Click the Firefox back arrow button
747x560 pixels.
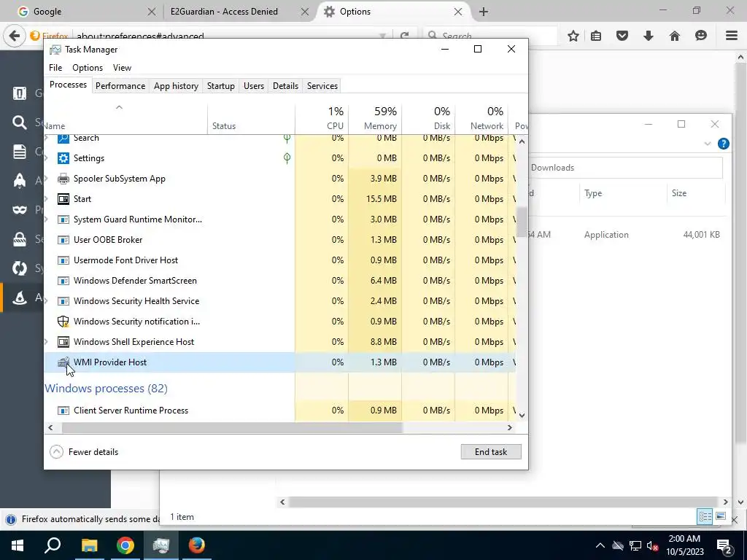click(x=15, y=36)
